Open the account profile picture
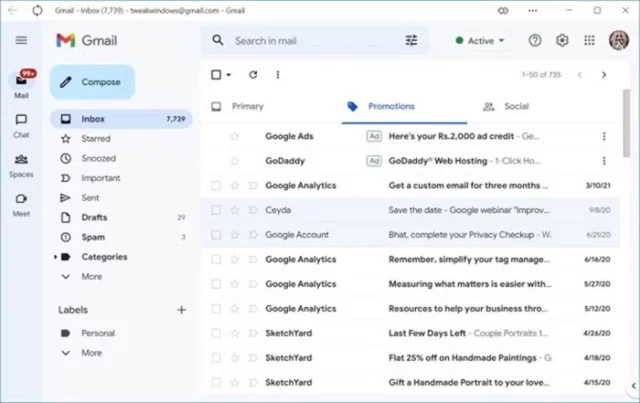 point(619,40)
